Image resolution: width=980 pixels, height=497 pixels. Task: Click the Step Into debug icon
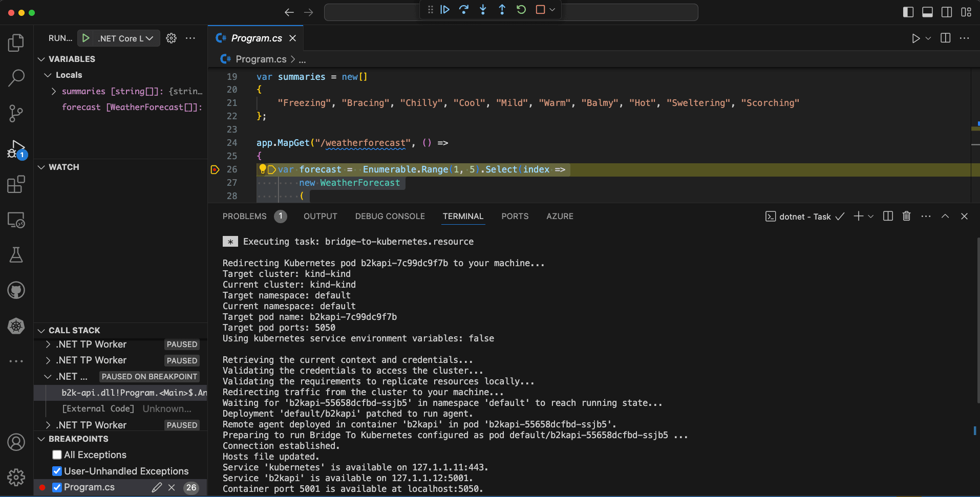[483, 10]
